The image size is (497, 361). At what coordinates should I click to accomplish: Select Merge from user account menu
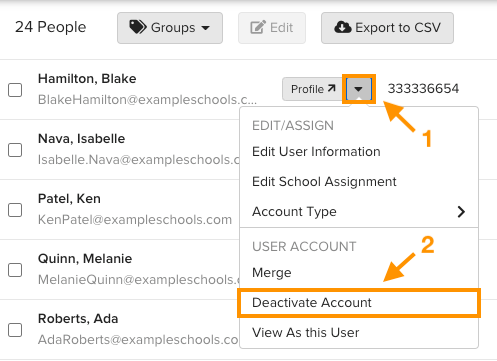tap(359, 273)
